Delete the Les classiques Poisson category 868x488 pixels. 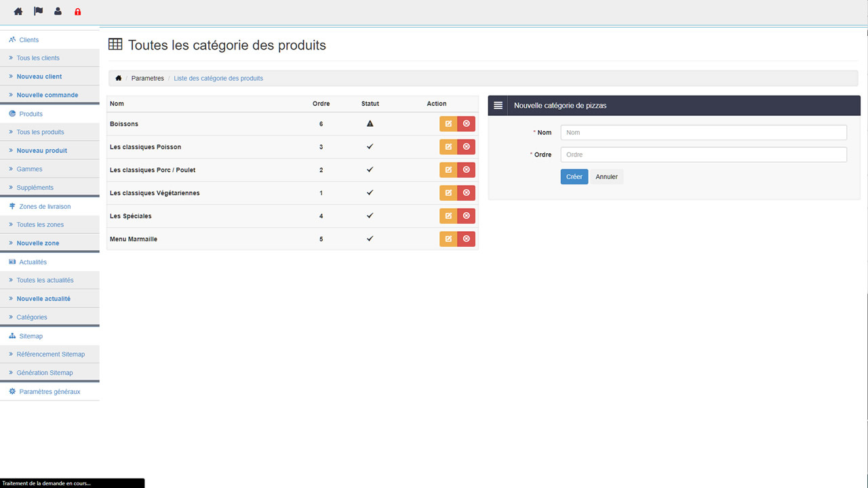467,147
